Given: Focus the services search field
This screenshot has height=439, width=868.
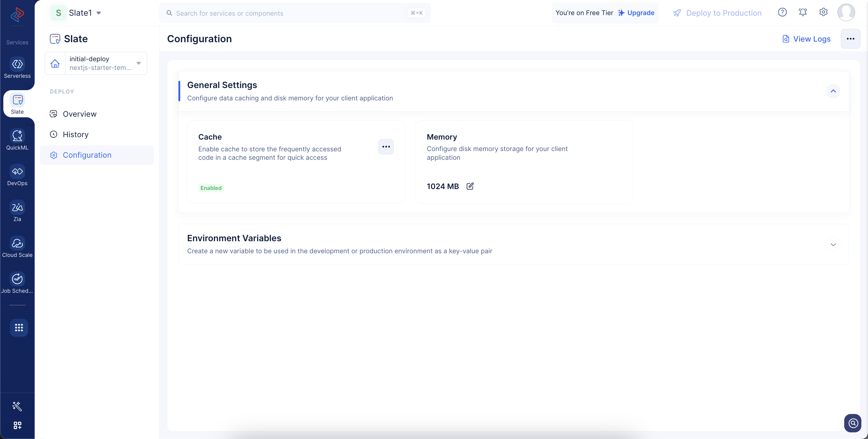Looking at the screenshot, I should pos(295,13).
